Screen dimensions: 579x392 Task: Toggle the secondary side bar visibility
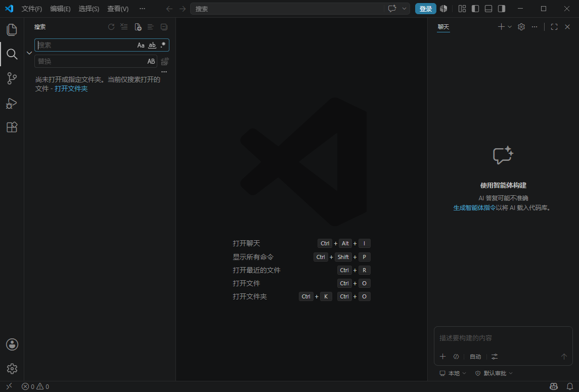(x=502, y=9)
